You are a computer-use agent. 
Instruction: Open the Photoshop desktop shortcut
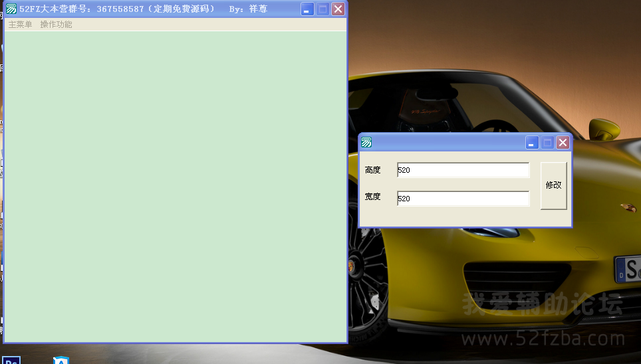(x=11, y=360)
